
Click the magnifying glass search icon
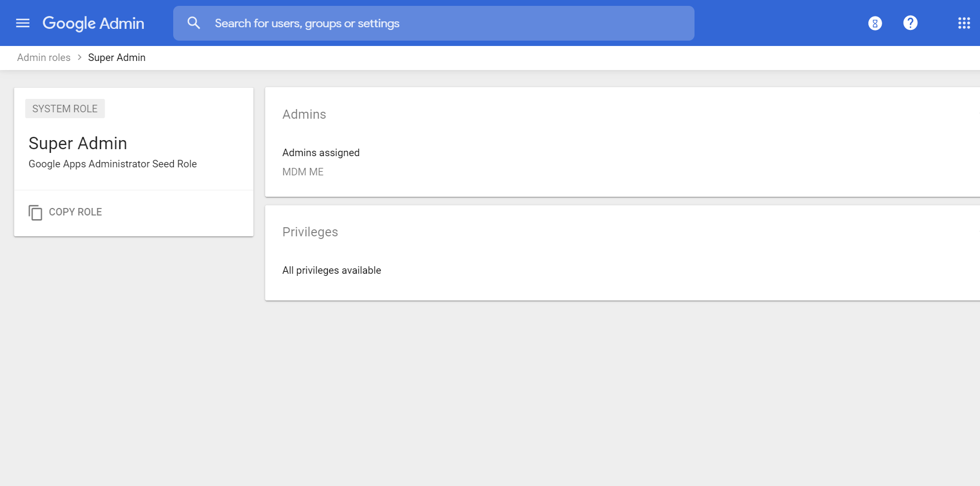pyautogui.click(x=194, y=23)
